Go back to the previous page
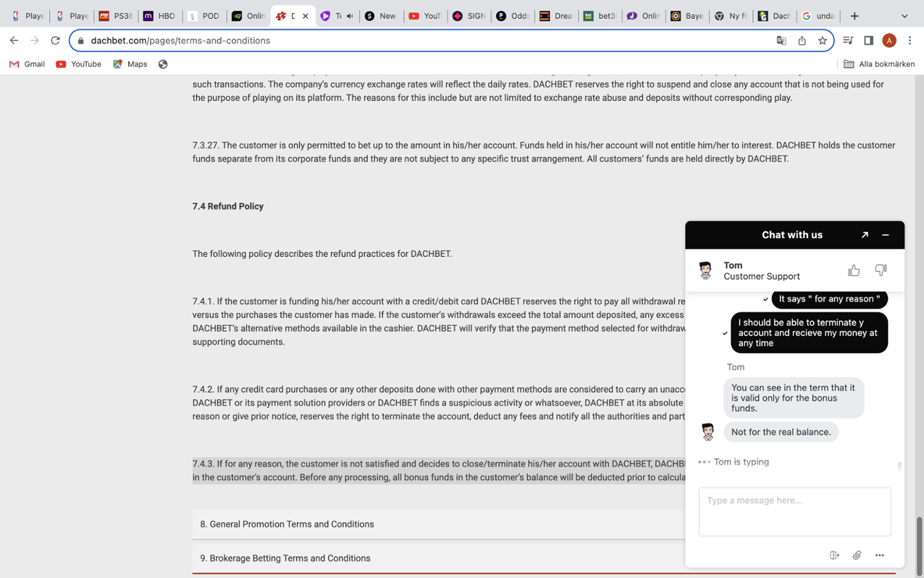The width and height of the screenshot is (924, 578). point(14,41)
